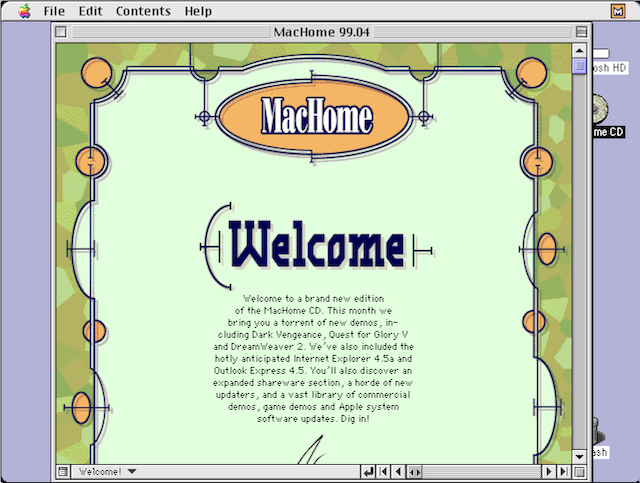Image resolution: width=640 pixels, height=483 pixels.
Task: Click the Welcome heading graphic
Action: pos(317,245)
